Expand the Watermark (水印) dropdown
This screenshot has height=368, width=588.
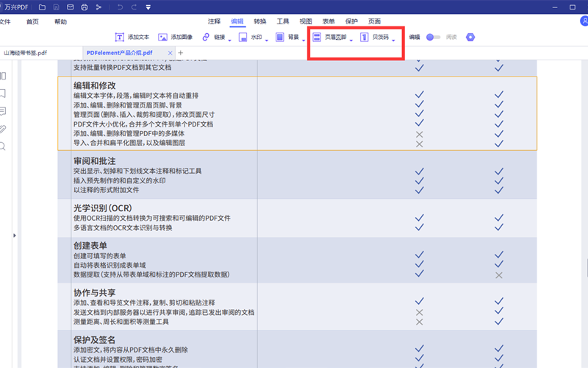point(265,38)
